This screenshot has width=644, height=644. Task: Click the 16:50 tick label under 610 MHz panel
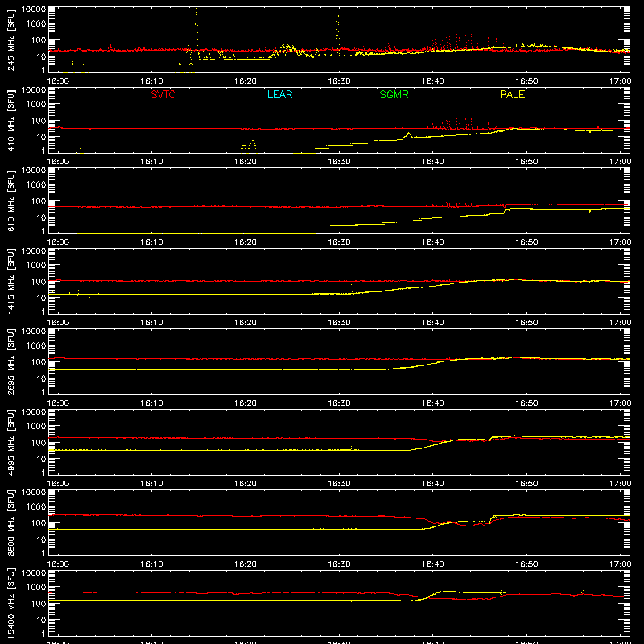(x=526, y=242)
